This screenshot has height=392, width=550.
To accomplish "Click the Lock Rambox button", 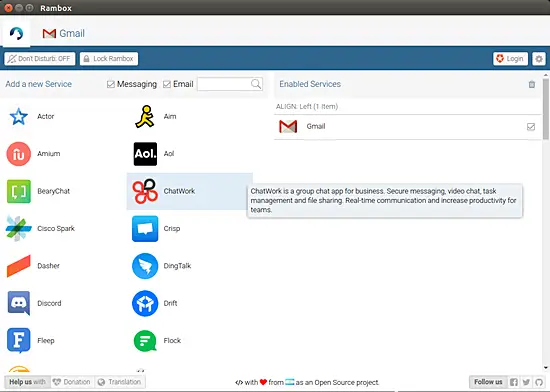I will click(x=109, y=59).
